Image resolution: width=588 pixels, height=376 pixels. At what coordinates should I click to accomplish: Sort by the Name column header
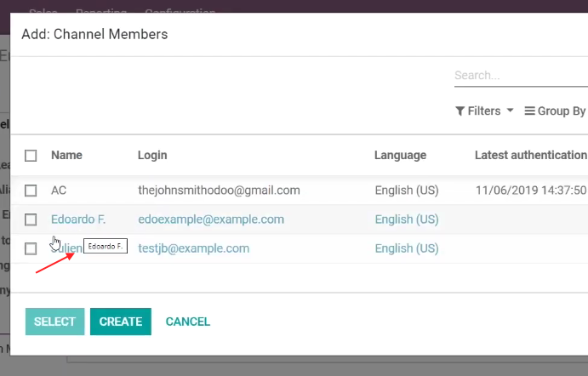point(66,155)
